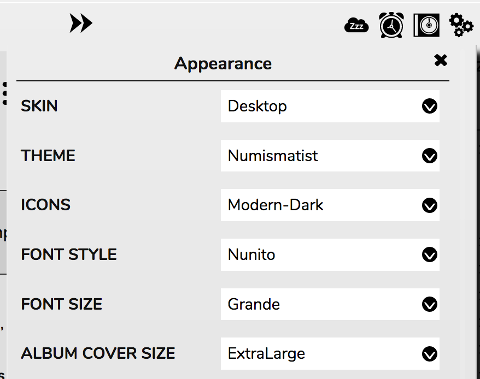Close the Appearance panel
This screenshot has height=379, width=480.
[440, 60]
